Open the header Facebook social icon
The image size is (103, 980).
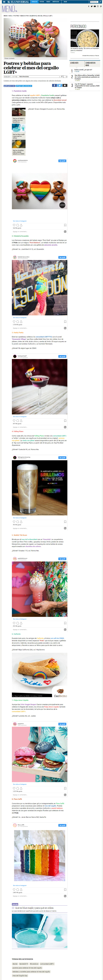pos(88,6)
